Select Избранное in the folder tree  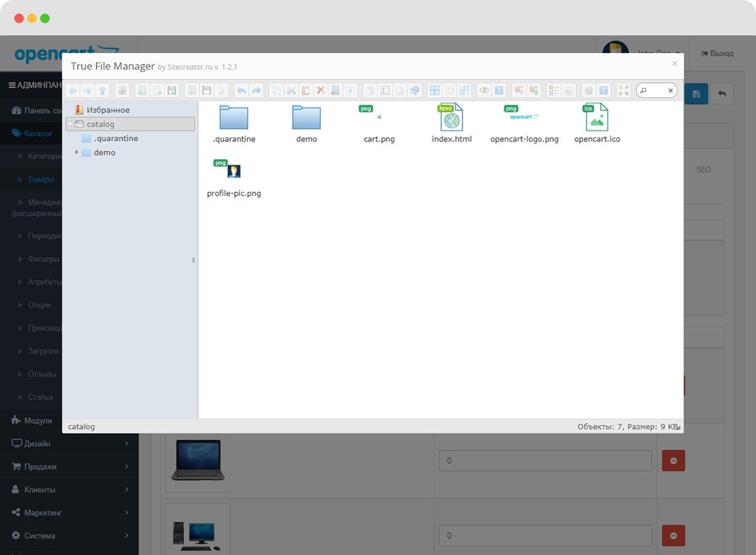tap(102, 110)
